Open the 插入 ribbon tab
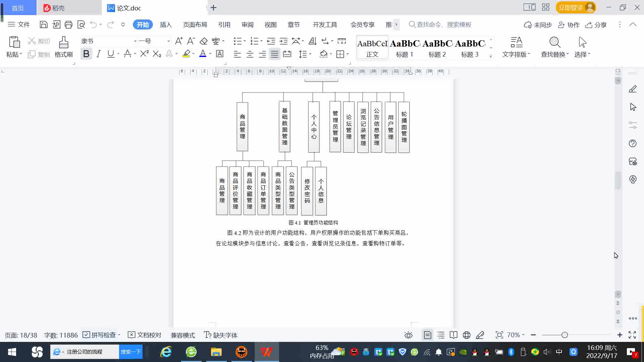Image resolution: width=644 pixels, height=362 pixels. click(166, 25)
